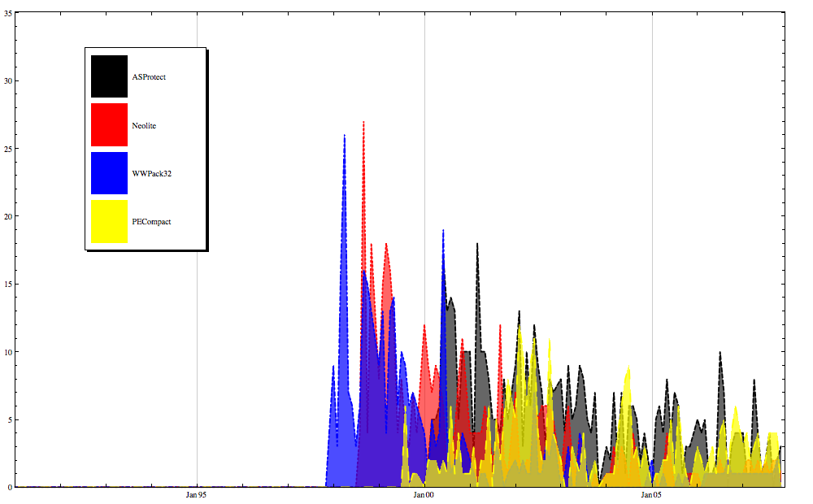Click the Jan 00 x-axis label
Image resolution: width=813 pixels, height=504 pixels.
tap(423, 495)
